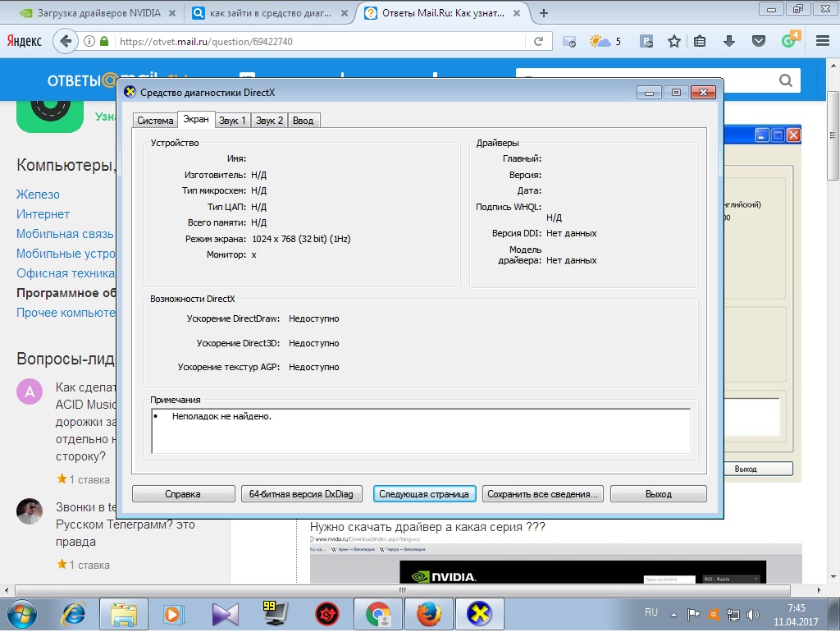Click the Windows Start orb
The image size is (840, 632).
23,613
